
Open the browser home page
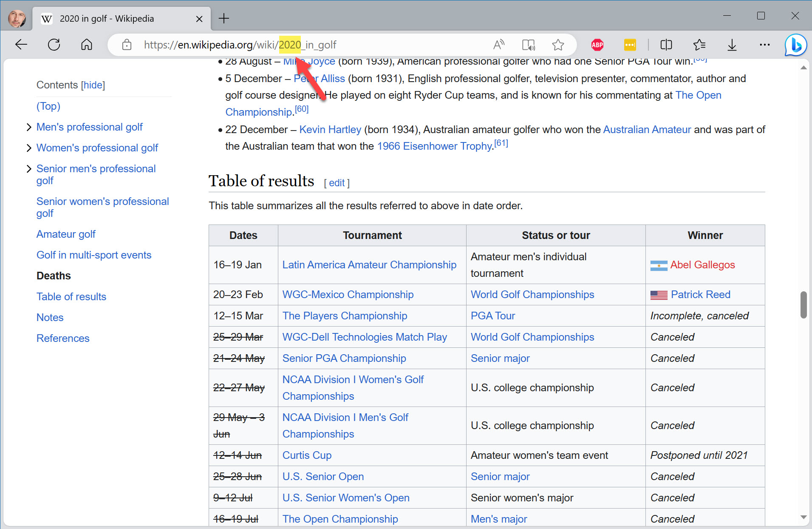87,45
